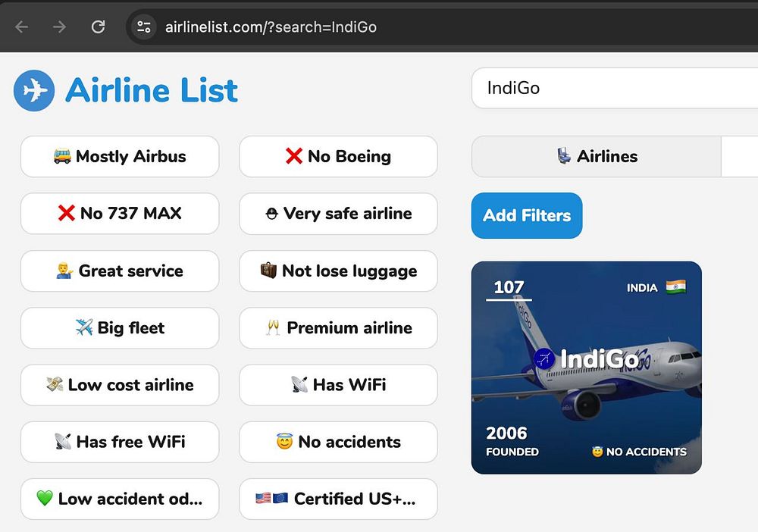
Task: Open the Airline List home link
Action: click(126, 90)
